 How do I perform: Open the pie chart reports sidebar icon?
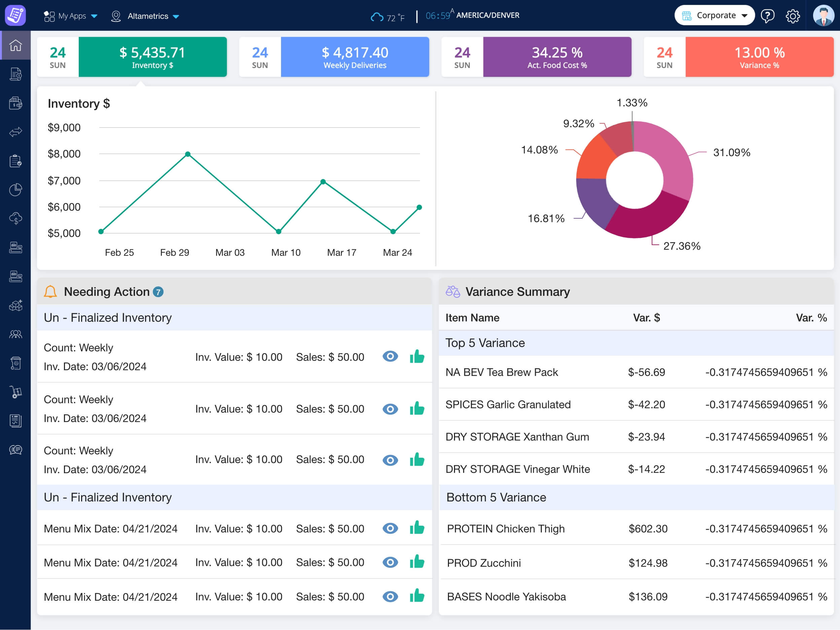pos(15,189)
